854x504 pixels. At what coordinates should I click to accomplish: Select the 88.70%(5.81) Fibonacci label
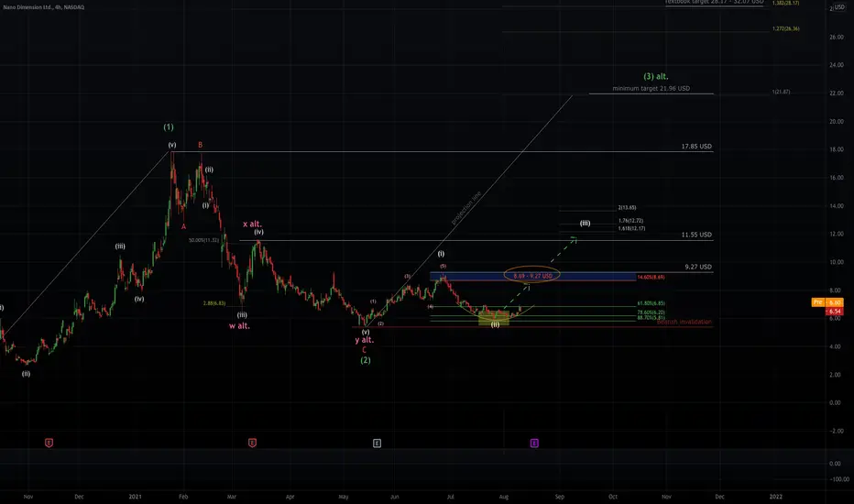pyautogui.click(x=651, y=318)
